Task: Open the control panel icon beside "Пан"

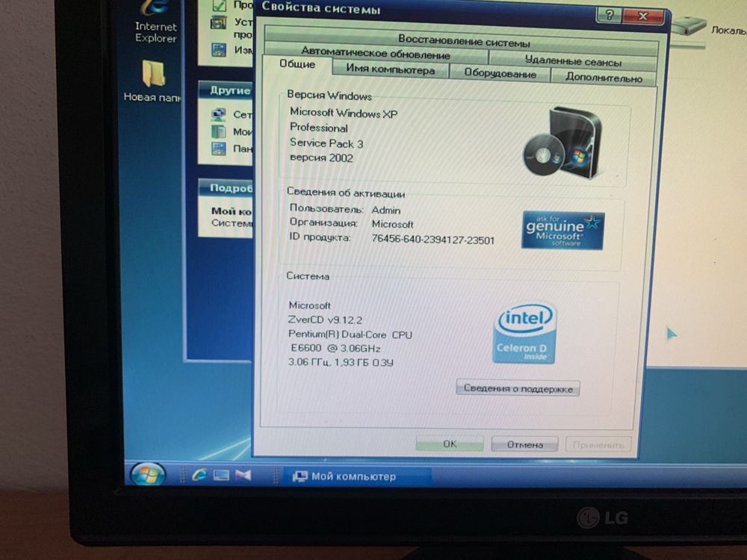Action: (x=219, y=149)
